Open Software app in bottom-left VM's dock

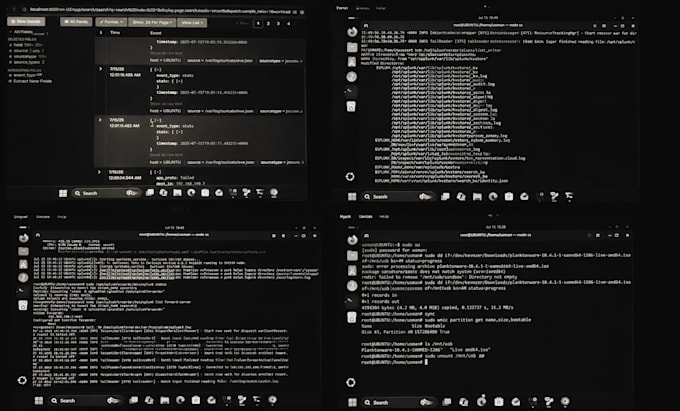(23, 264)
